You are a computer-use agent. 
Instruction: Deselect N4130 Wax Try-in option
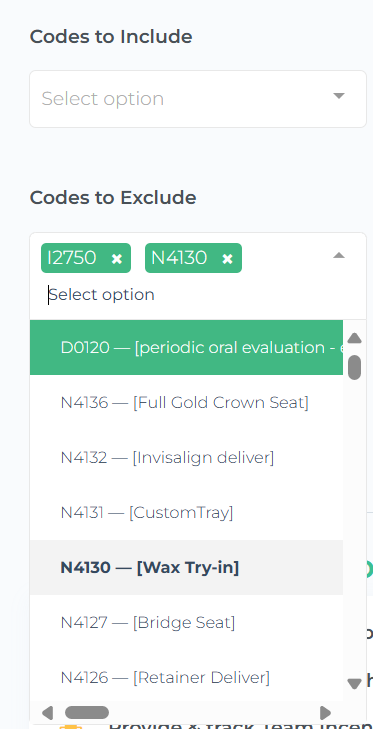186,567
